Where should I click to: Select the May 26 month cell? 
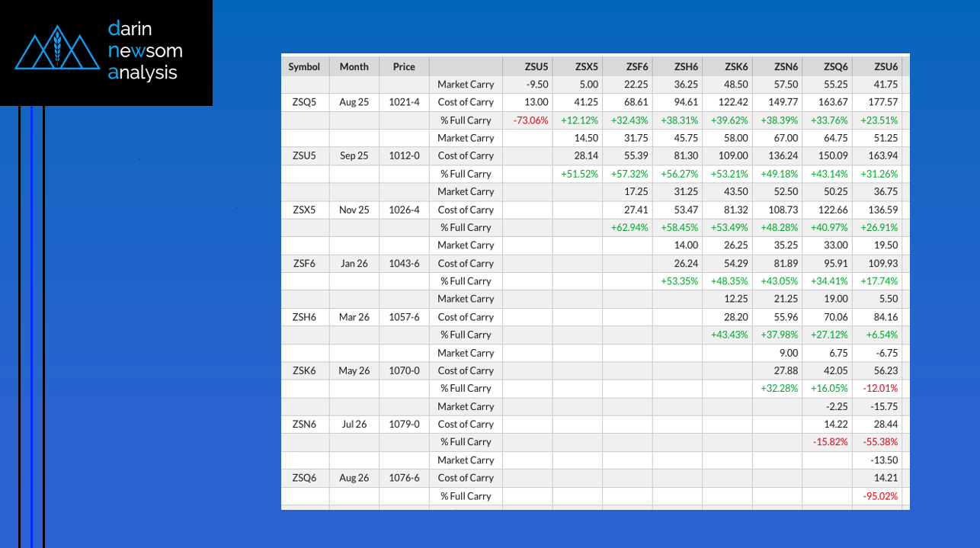354,370
